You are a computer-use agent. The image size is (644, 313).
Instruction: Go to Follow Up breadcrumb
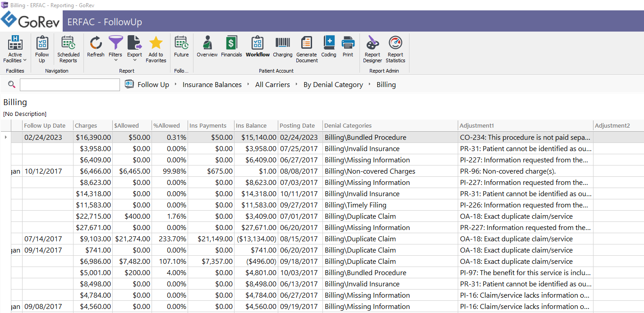click(153, 84)
